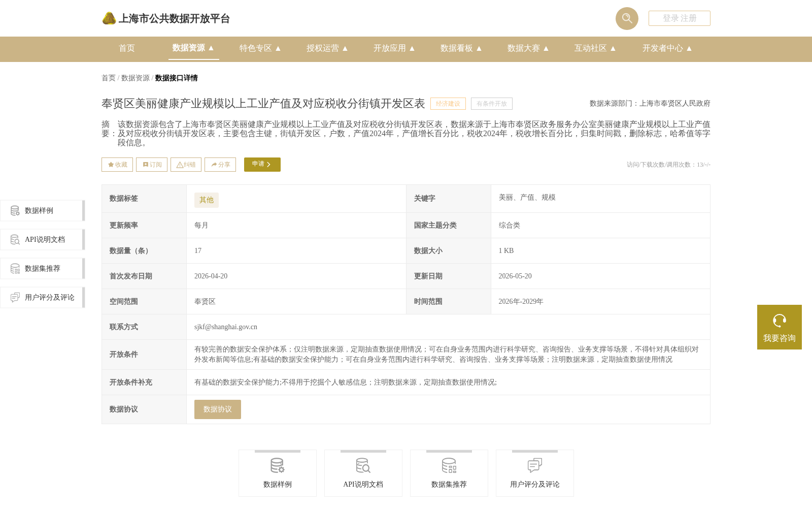Open the 数据大赛 navigation item

(x=524, y=48)
